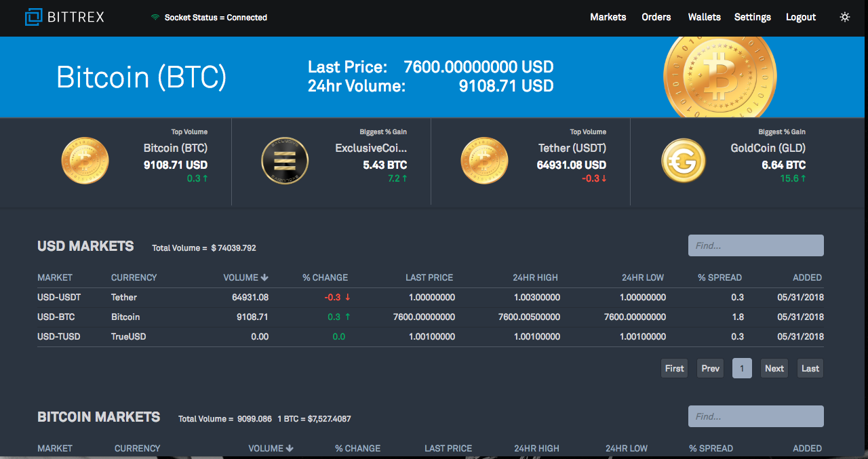Sort Bitcoin Markets by % CHANGE column

[x=357, y=448]
